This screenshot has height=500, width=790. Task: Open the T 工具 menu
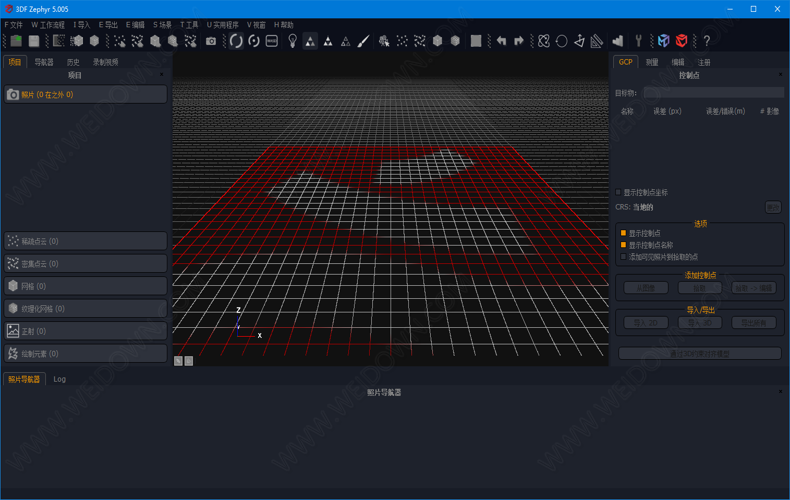189,25
